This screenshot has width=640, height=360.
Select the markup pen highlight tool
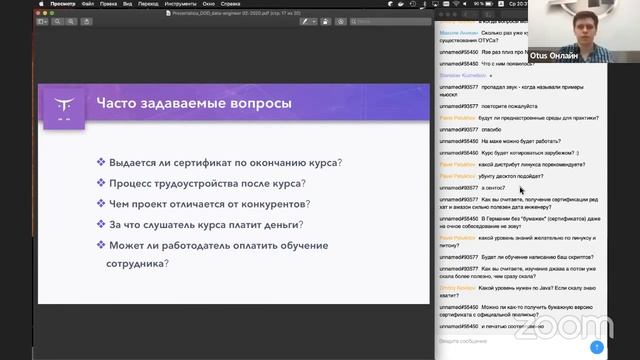304,21
